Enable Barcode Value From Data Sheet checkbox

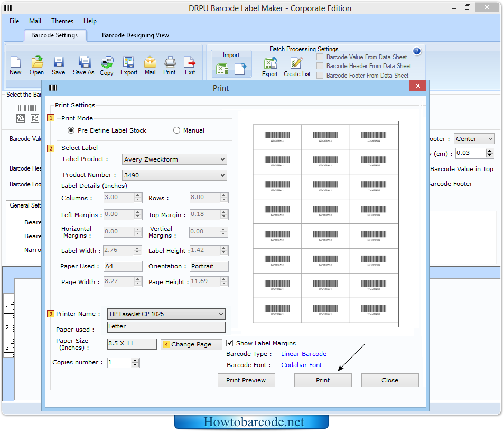coord(320,57)
